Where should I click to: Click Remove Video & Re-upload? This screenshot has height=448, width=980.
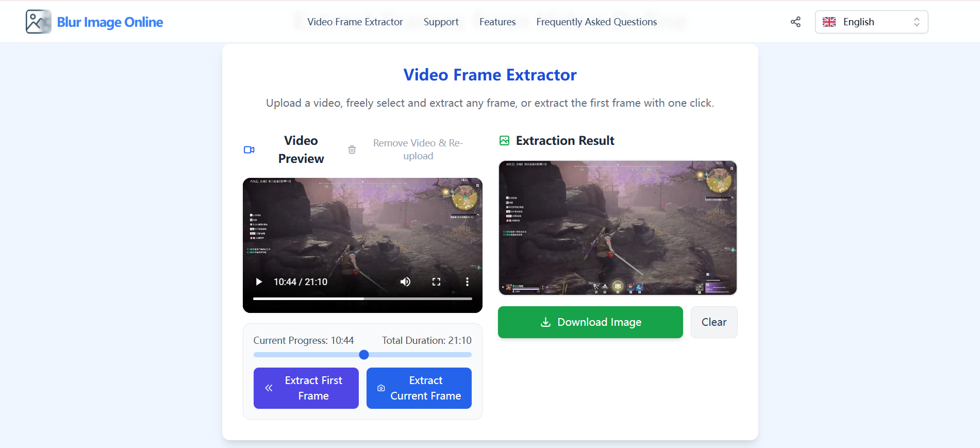tap(418, 150)
